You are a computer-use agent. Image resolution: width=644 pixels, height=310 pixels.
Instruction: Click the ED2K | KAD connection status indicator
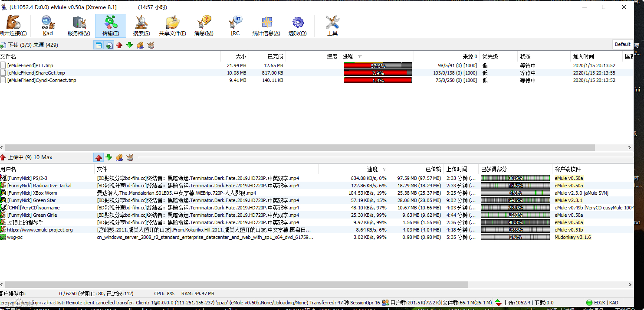coord(602,303)
